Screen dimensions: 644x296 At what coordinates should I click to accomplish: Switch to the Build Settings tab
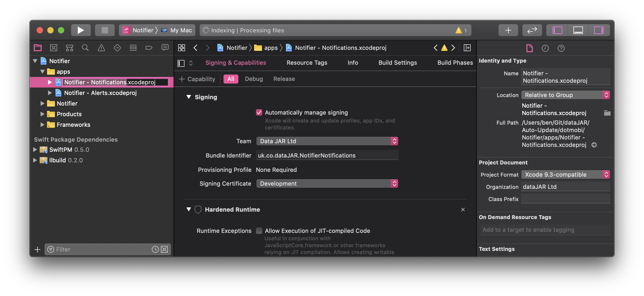397,63
